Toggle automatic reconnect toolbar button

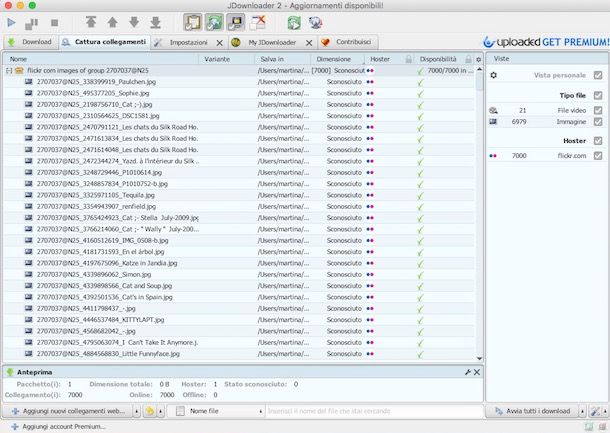pyautogui.click(x=214, y=22)
